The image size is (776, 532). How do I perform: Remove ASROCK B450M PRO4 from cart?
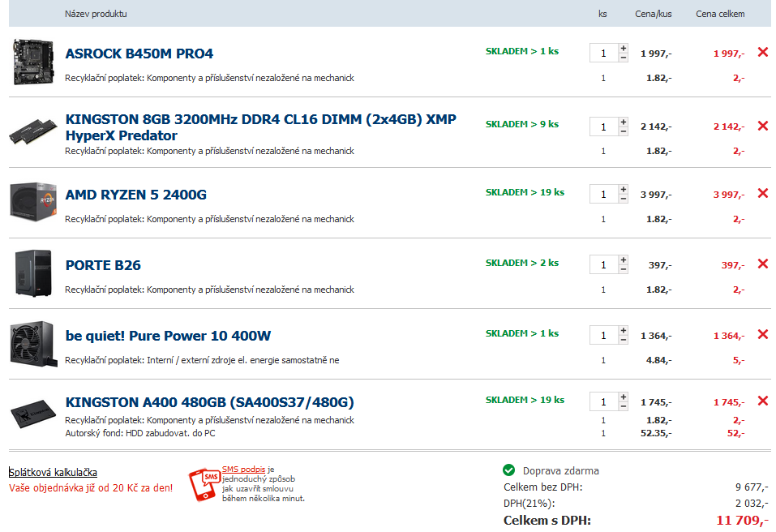(763, 52)
